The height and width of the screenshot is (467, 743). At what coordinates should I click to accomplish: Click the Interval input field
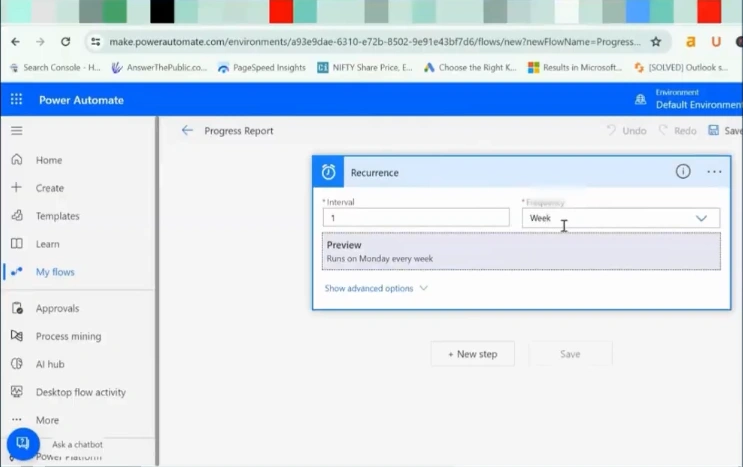click(416, 218)
